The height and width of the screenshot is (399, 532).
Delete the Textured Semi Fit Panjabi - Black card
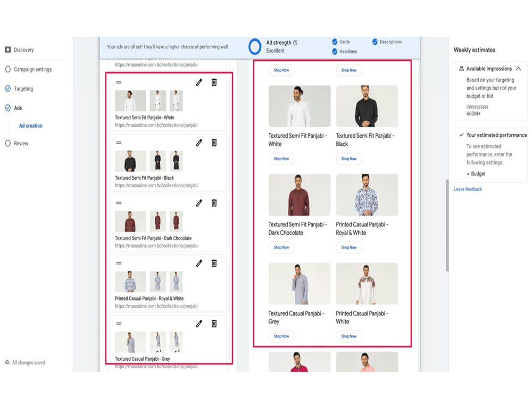tap(214, 143)
